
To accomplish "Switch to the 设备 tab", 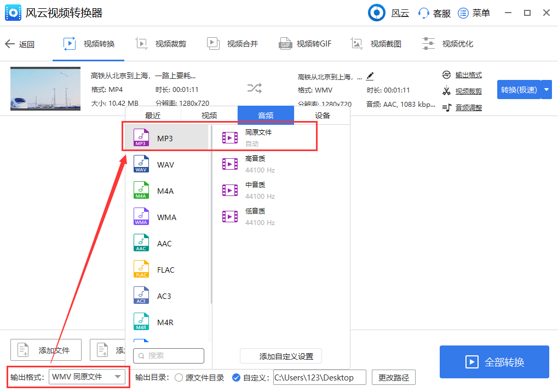I will pos(322,116).
